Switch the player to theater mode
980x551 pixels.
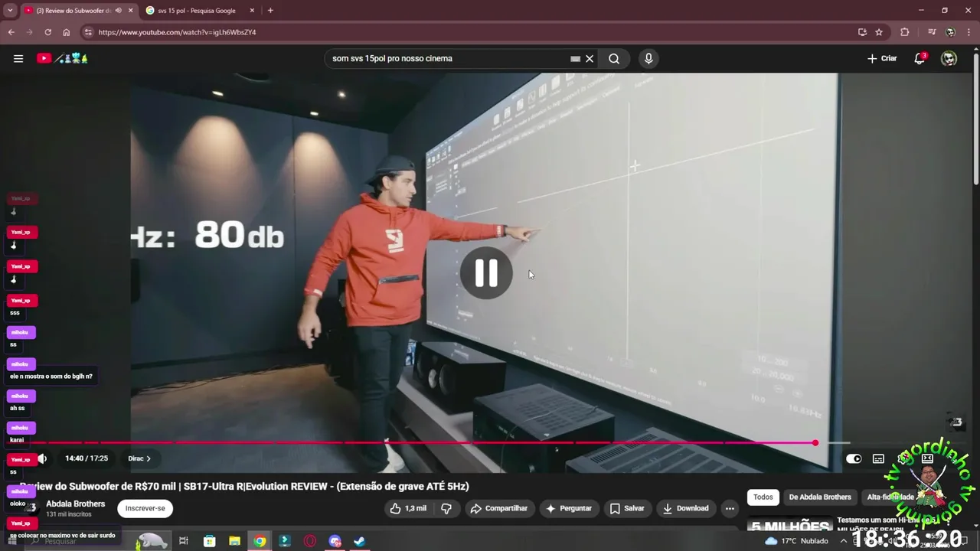[927, 458]
